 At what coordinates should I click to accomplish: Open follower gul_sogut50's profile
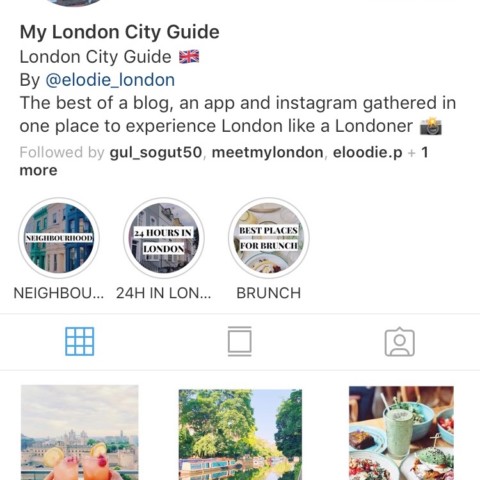point(156,153)
